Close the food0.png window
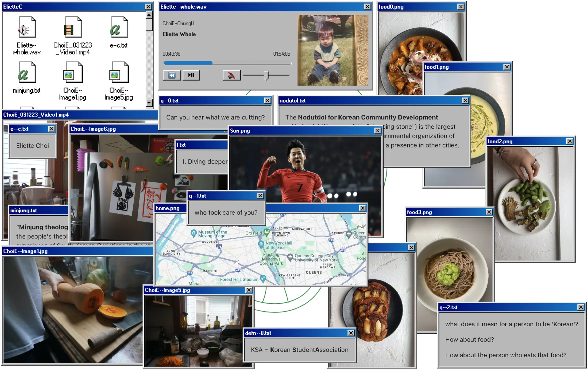 460,7
